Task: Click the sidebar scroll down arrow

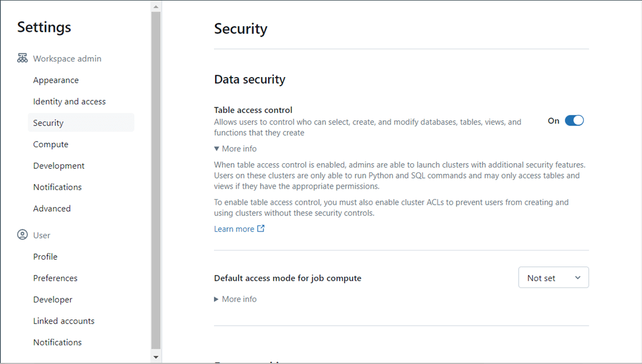Action: [x=156, y=357]
